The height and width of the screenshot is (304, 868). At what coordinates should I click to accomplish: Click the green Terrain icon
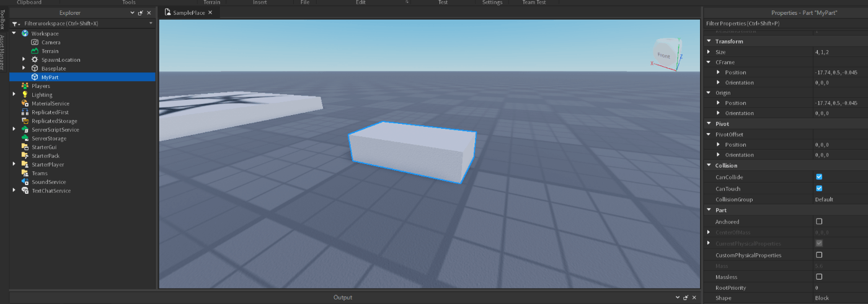click(x=35, y=51)
